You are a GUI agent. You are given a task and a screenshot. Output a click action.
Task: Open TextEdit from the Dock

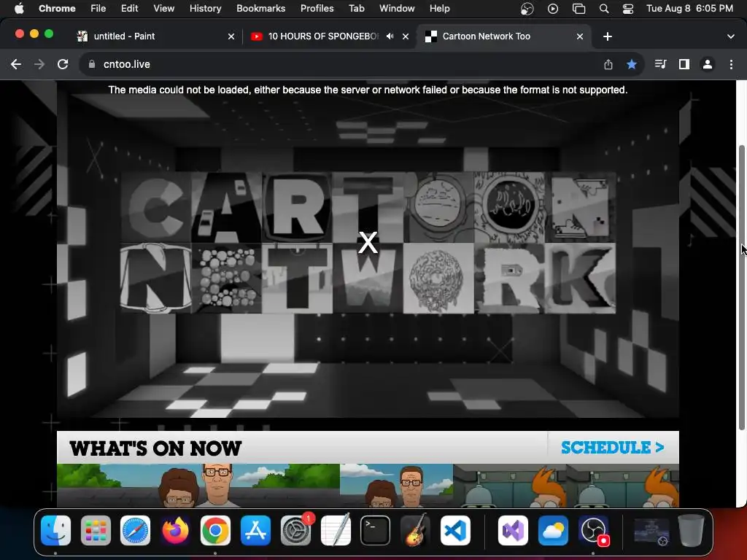pyautogui.click(x=336, y=531)
